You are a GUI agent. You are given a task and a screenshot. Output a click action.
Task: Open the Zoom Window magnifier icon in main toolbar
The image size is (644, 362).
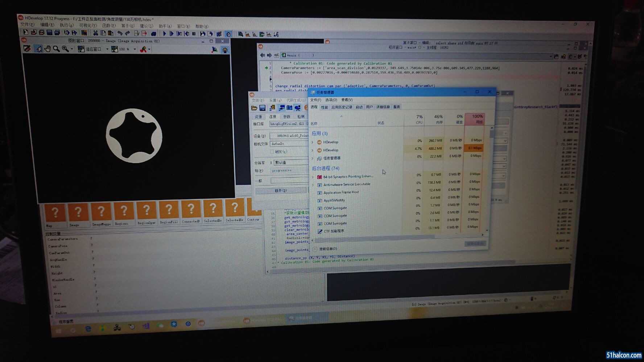point(240,34)
